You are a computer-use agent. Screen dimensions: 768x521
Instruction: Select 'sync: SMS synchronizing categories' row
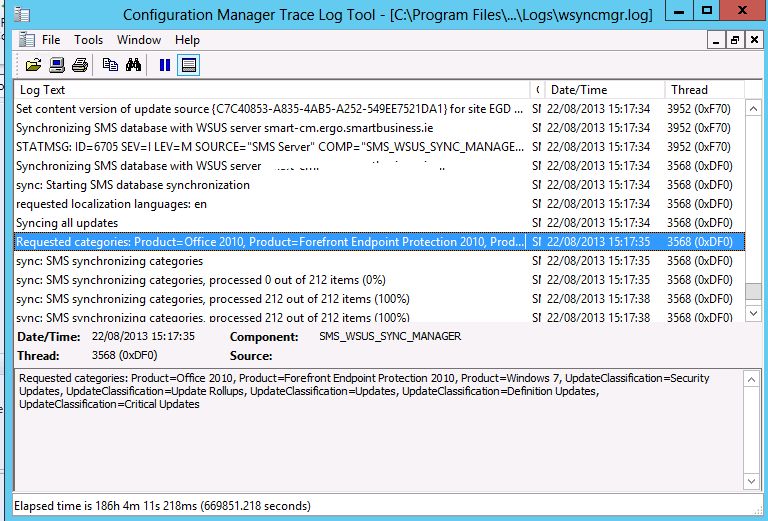(x=380, y=261)
